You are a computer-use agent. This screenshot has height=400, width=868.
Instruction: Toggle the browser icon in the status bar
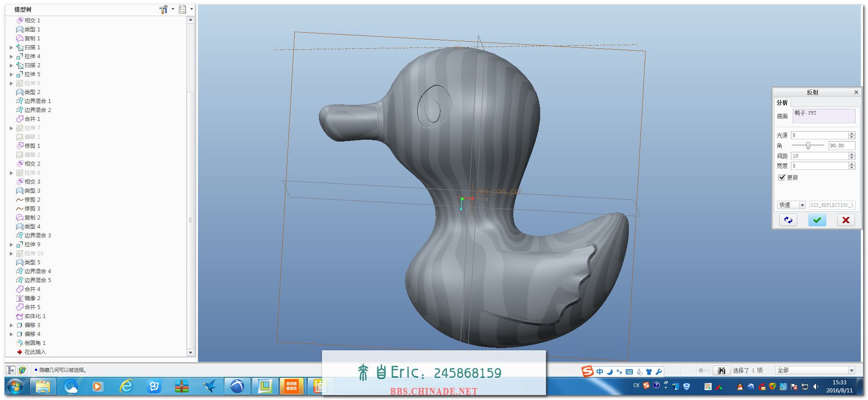pos(22,370)
